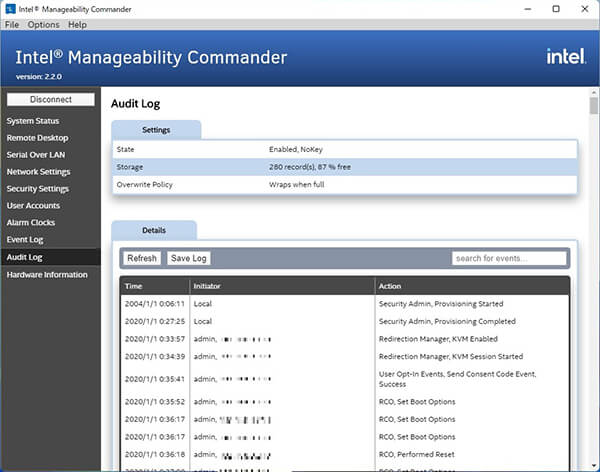Viewport: 600px width, 472px height.
Task: Select log entry at 2004/1/1 0:06:11
Action: point(345,304)
